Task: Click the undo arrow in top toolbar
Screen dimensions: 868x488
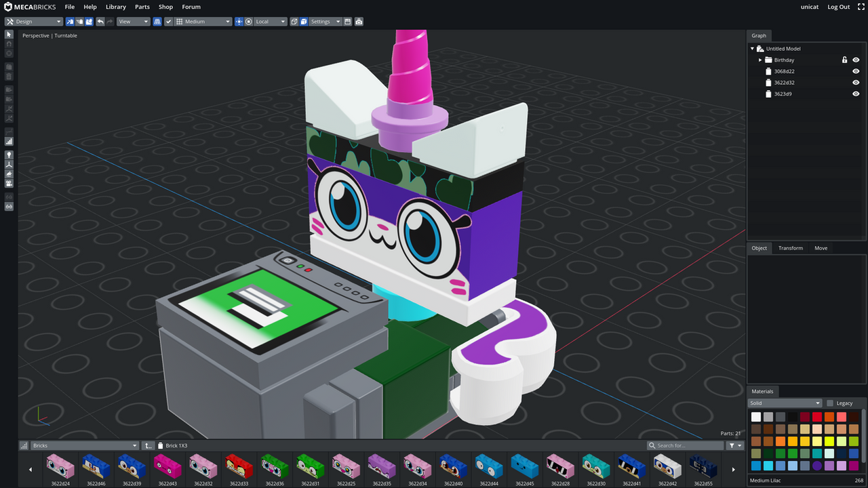Action: coord(100,22)
